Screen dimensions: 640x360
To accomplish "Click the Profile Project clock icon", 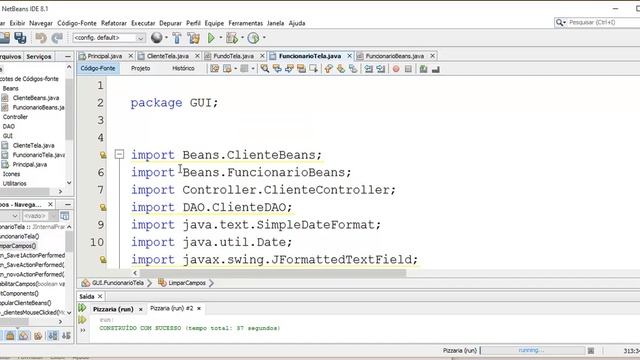I will (253, 38).
